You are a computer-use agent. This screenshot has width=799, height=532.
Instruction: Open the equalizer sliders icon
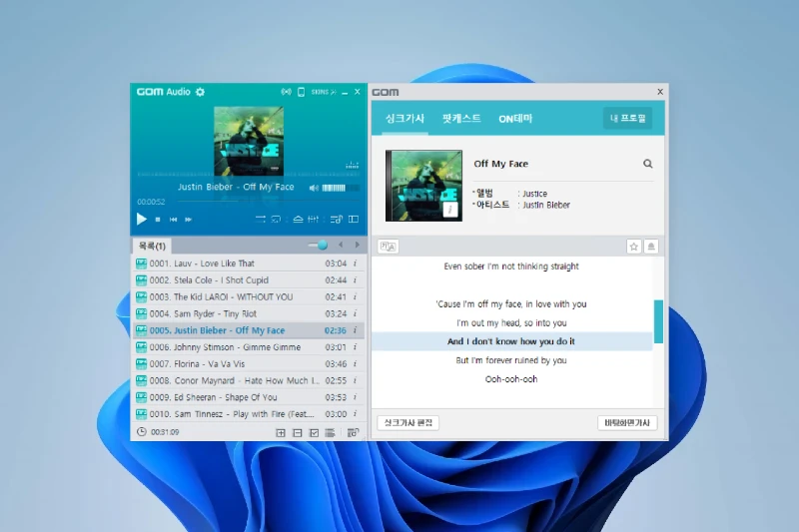point(314,219)
